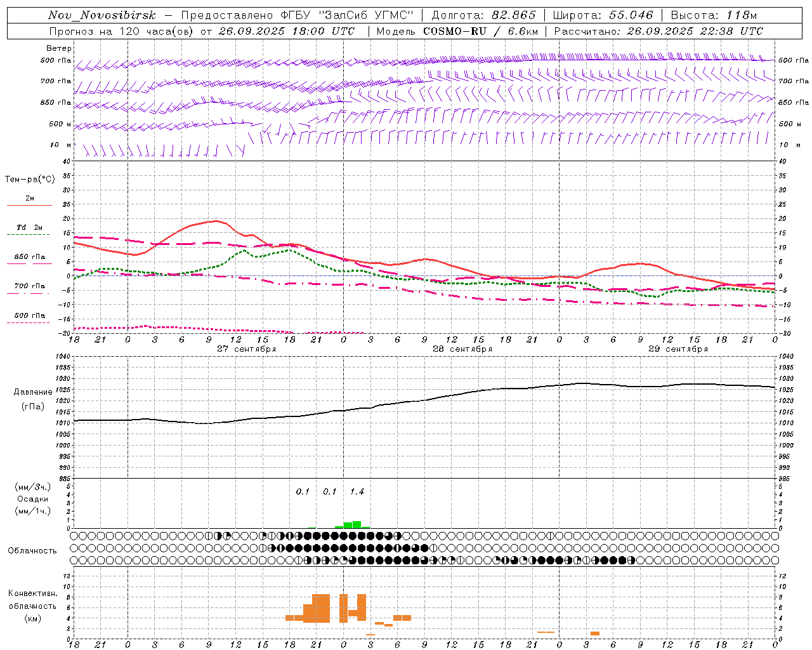
Task: Click the 29 сентября date label
Action: click(678, 349)
